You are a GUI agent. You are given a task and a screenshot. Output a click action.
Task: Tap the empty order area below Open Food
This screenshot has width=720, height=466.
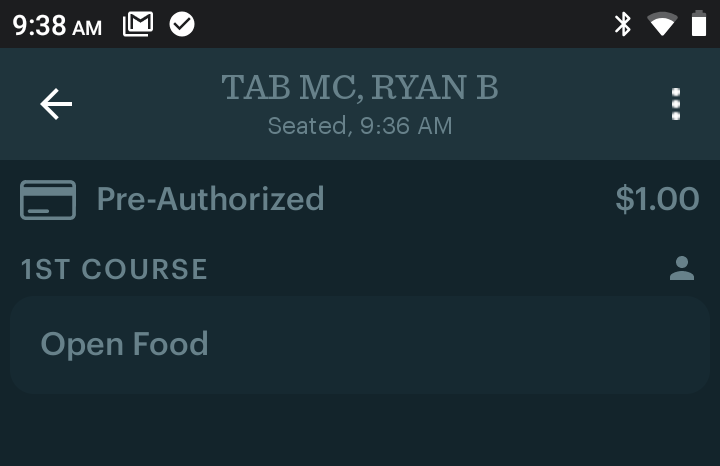coord(360,430)
